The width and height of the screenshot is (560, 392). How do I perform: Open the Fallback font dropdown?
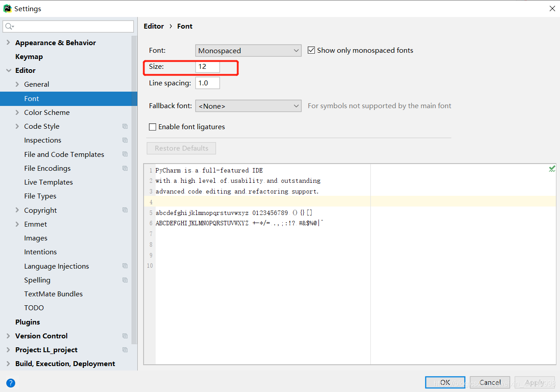[x=248, y=106]
